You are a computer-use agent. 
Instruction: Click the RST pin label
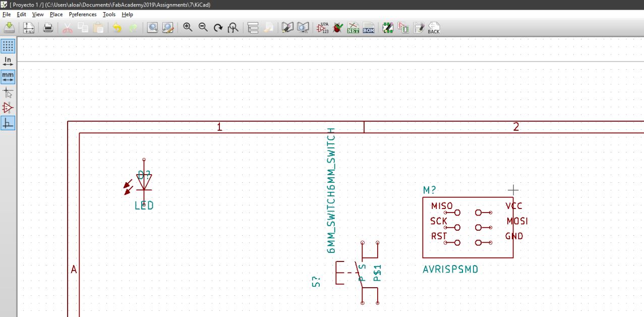pyautogui.click(x=439, y=236)
